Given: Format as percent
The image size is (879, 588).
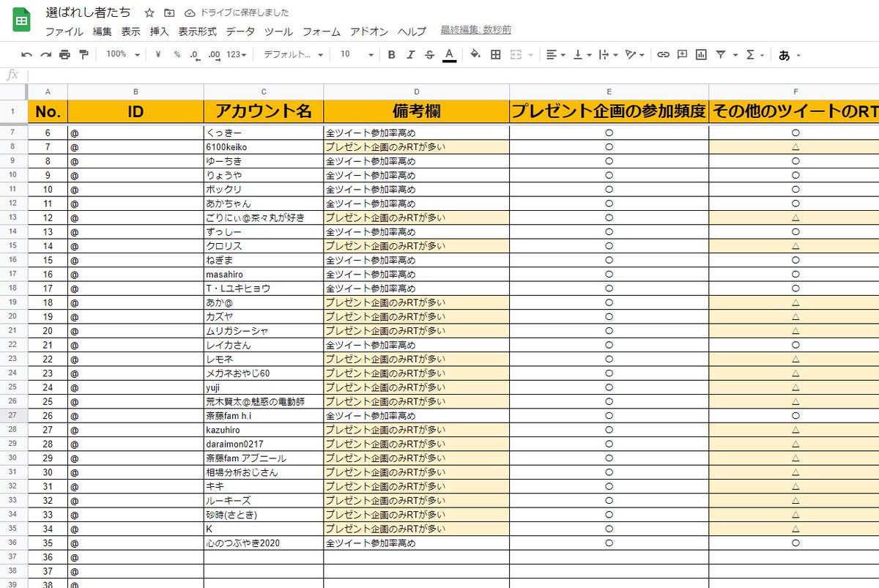Looking at the screenshot, I should tap(177, 54).
